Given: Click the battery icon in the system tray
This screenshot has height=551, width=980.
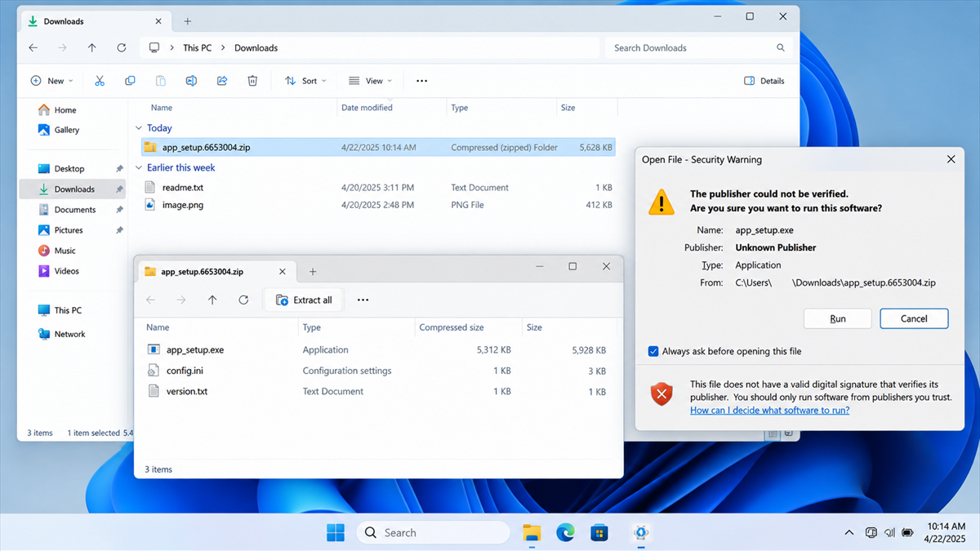Looking at the screenshot, I should pyautogui.click(x=907, y=533).
